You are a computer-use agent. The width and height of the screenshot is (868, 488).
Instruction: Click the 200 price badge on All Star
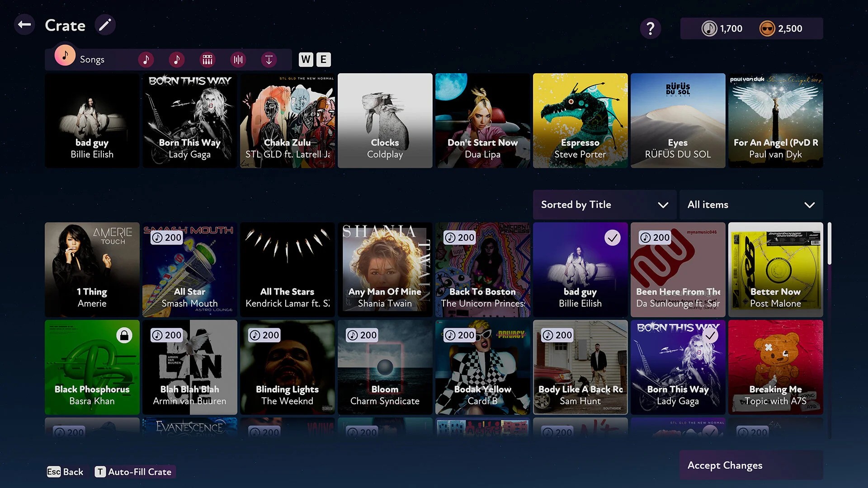click(x=167, y=238)
